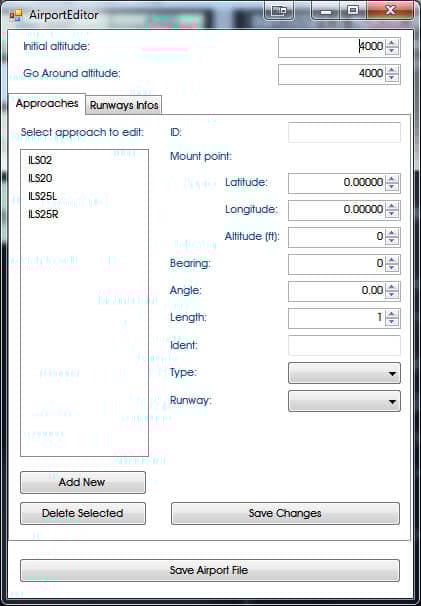
Task: Select the Approaches tab
Action: tap(47, 104)
